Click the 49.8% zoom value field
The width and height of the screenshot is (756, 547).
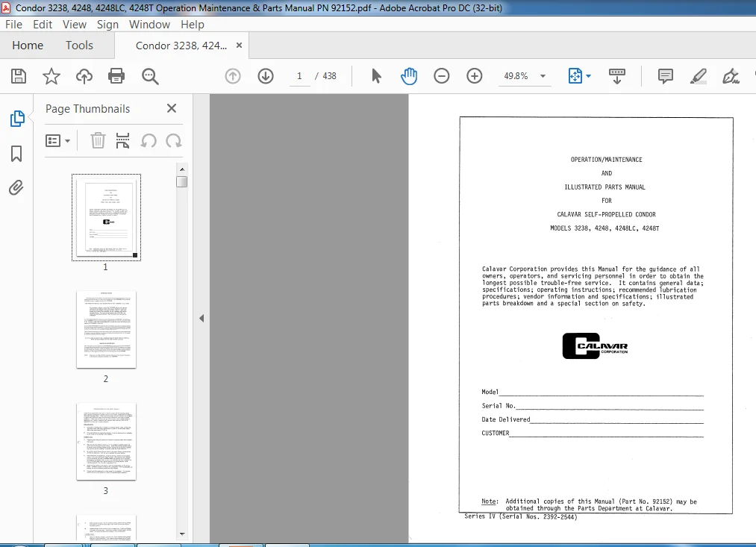pos(516,76)
